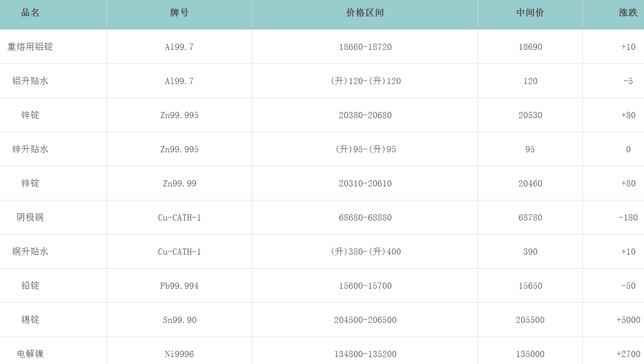
Task: Click the 涨跌 column header
Action: click(628, 13)
